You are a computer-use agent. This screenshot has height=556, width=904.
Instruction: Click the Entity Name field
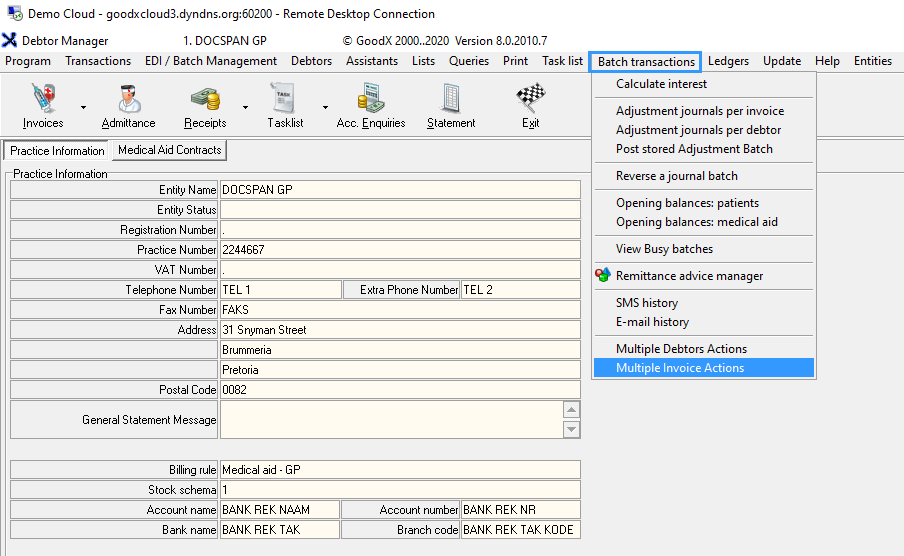399,190
